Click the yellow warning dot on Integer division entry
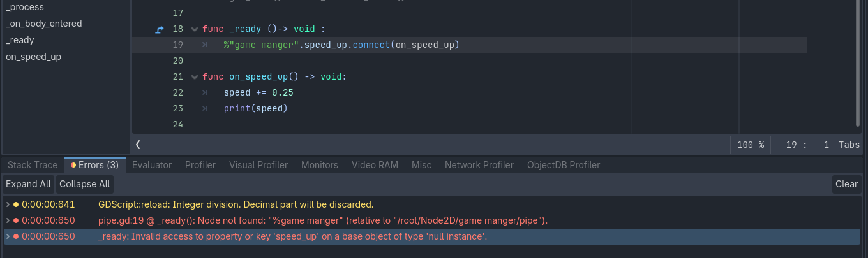Viewport: 868px width, 258px height. click(x=16, y=204)
